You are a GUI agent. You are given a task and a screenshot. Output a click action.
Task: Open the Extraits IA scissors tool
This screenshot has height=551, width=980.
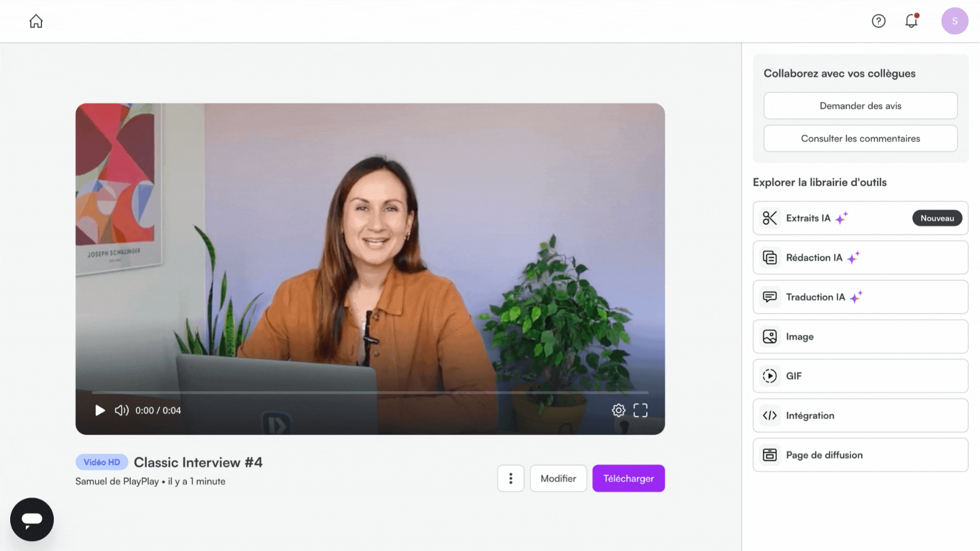pyautogui.click(x=860, y=218)
